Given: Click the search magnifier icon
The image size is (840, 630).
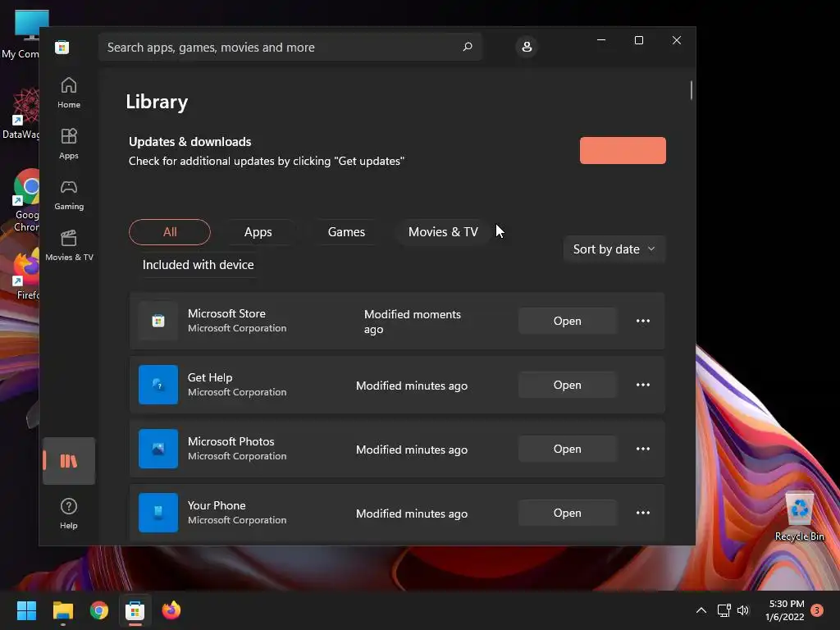Looking at the screenshot, I should [x=467, y=47].
